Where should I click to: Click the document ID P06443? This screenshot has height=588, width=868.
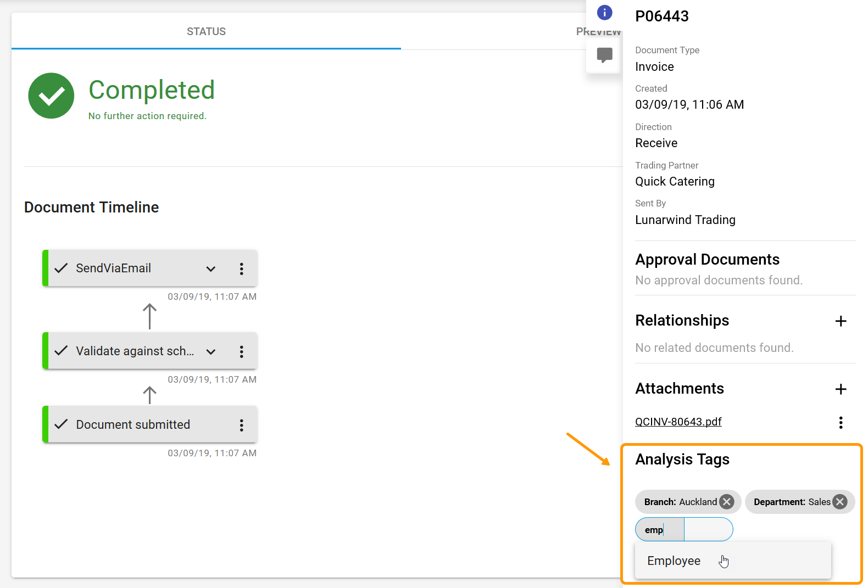click(x=662, y=16)
